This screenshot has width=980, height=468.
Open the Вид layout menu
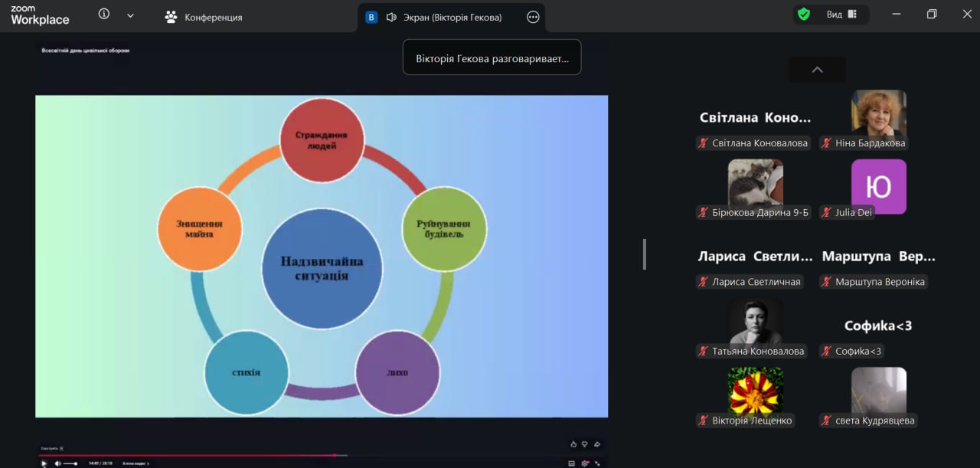click(841, 15)
